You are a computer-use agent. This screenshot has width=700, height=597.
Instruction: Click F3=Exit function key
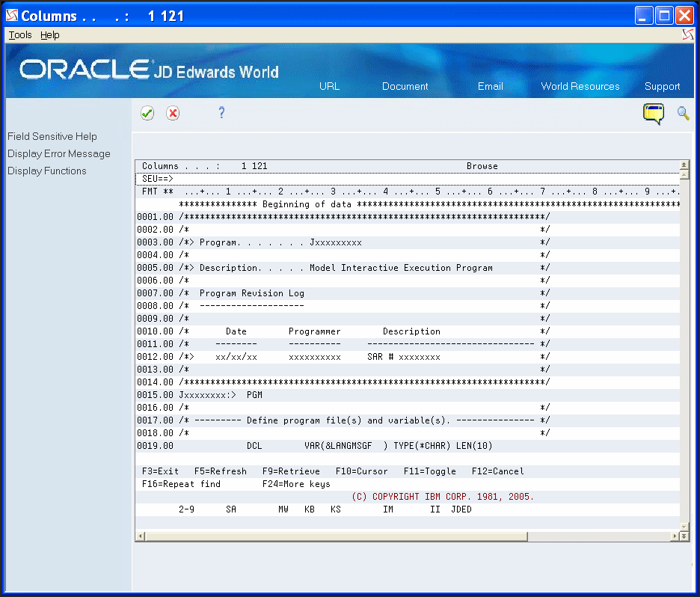tap(160, 471)
